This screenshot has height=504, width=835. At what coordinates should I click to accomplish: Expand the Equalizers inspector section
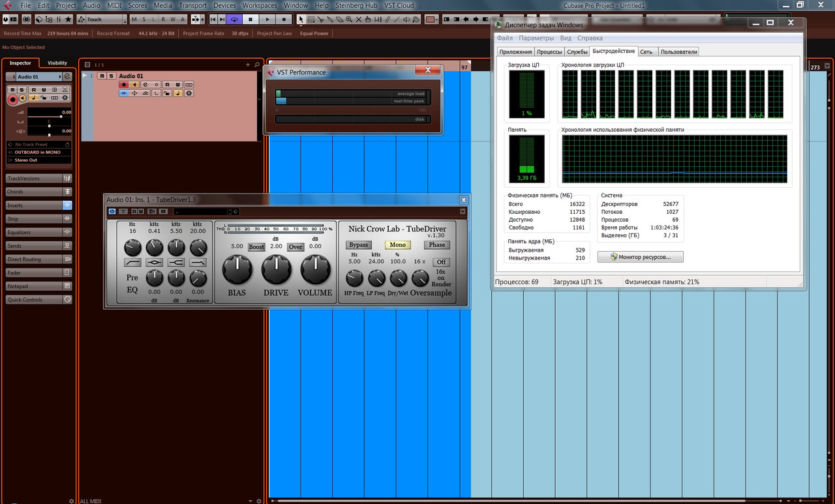[x=39, y=232]
